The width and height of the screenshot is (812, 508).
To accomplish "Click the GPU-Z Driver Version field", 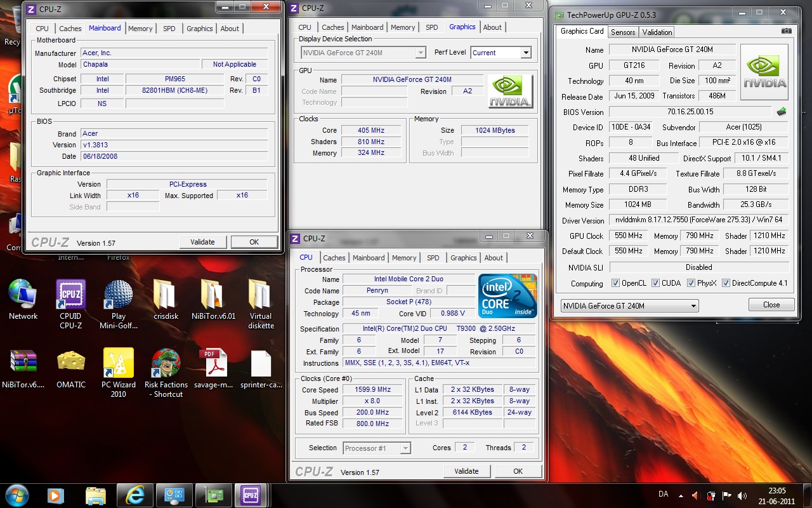I will [x=699, y=220].
